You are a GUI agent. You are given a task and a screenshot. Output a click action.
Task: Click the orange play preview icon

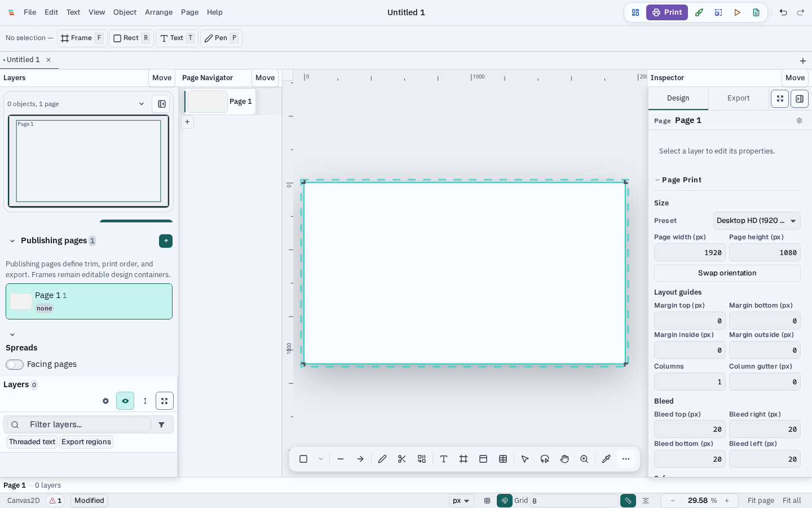pos(737,12)
